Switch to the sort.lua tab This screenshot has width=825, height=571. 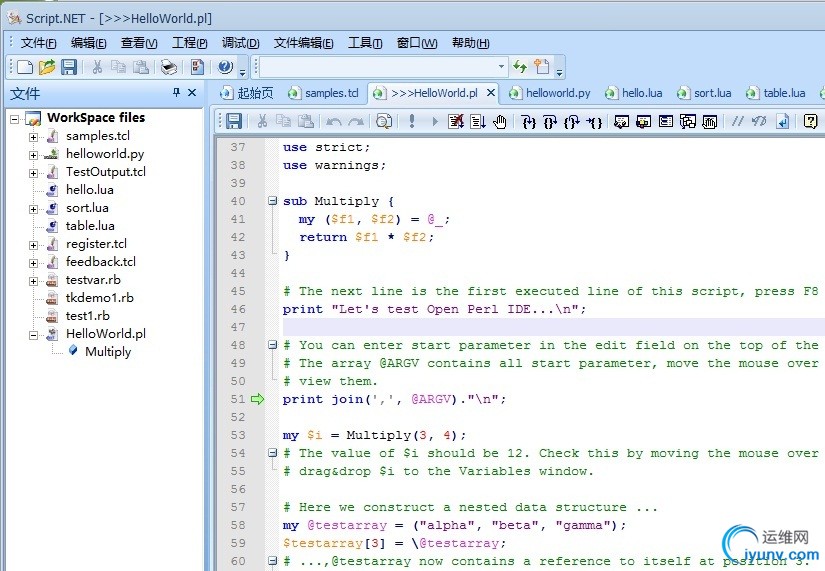click(704, 93)
